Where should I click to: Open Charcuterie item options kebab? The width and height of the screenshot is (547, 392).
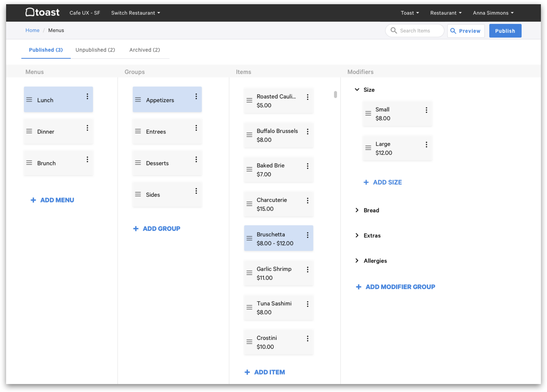pyautogui.click(x=308, y=201)
